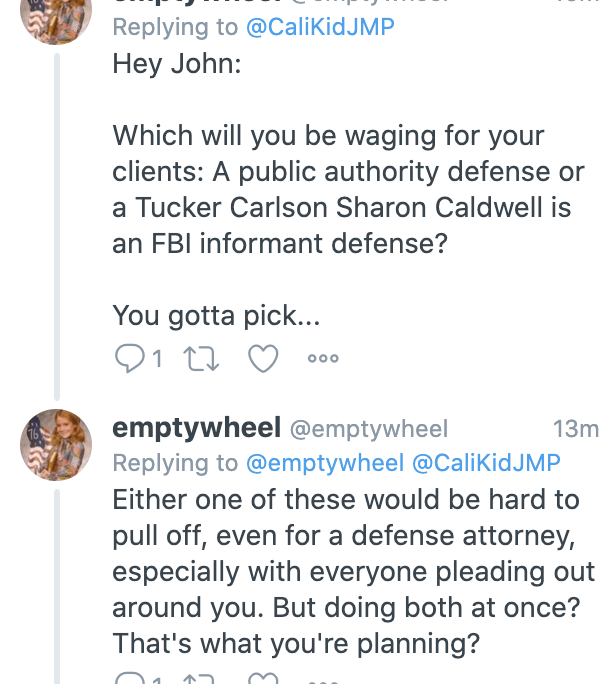The height and width of the screenshot is (684, 616).
Task: Open the second tweet via its 13m timestamp
Action: click(x=575, y=430)
